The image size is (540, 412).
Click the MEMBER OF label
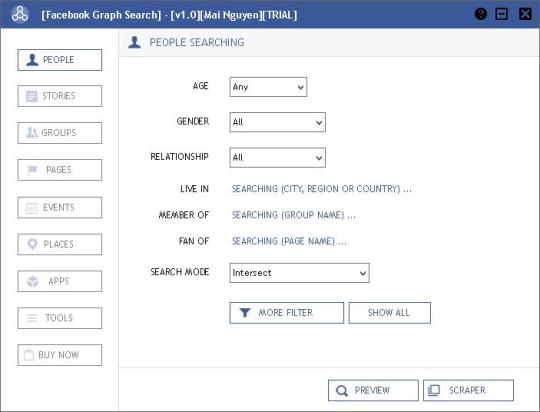[184, 215]
